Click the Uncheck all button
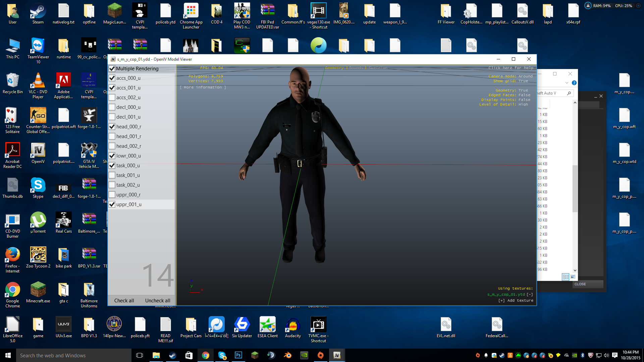 point(158,301)
